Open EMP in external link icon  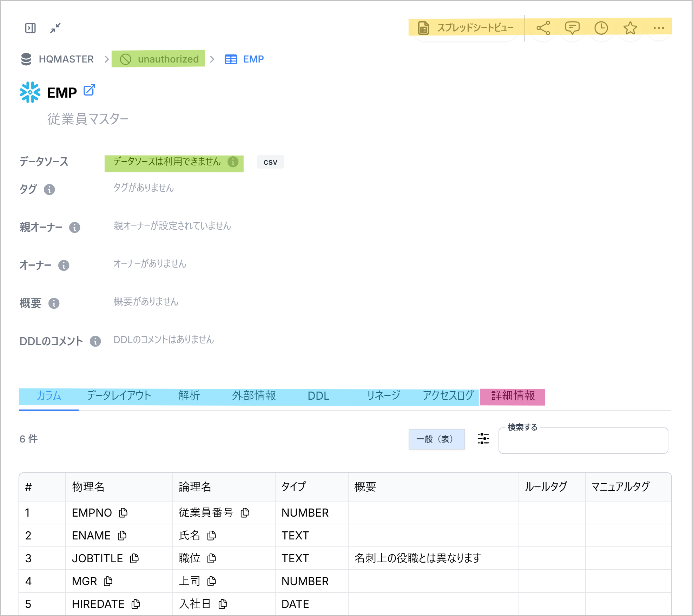pyautogui.click(x=89, y=90)
